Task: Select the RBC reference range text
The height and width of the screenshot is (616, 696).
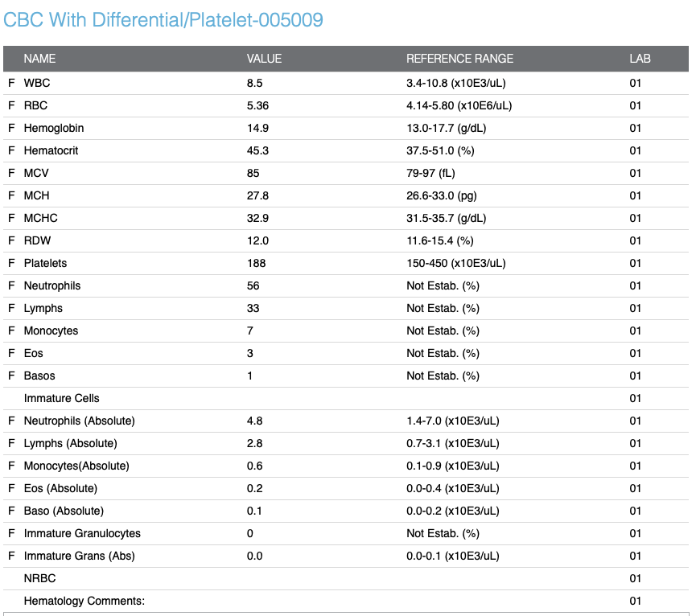Action: click(459, 105)
